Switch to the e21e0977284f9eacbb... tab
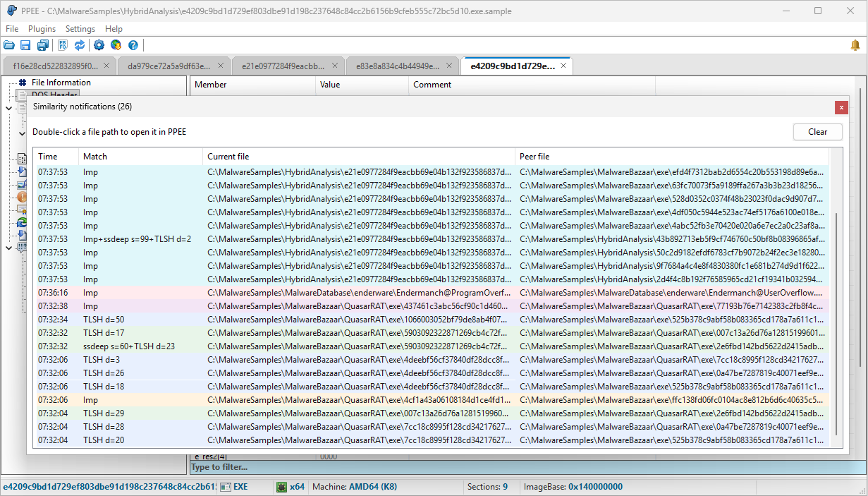 288,66
